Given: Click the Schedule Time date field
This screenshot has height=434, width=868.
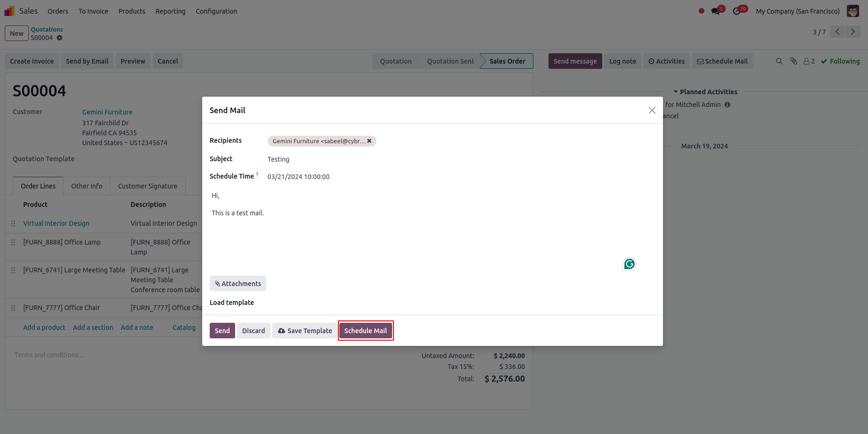Looking at the screenshot, I should tap(461, 177).
